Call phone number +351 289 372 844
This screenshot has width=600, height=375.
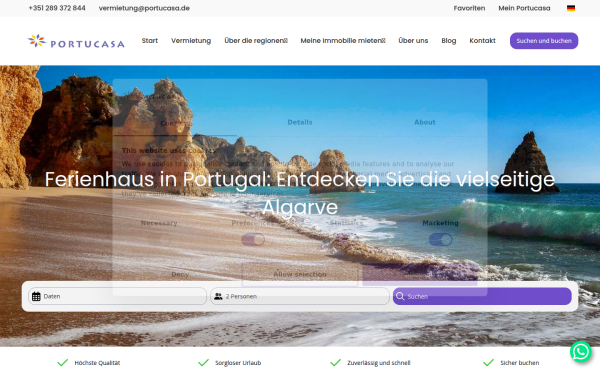[57, 8]
